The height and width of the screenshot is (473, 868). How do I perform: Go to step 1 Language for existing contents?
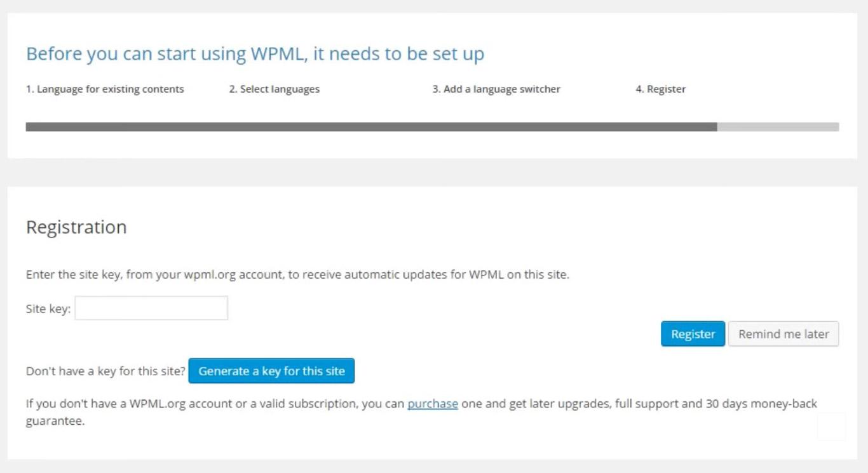(x=105, y=89)
